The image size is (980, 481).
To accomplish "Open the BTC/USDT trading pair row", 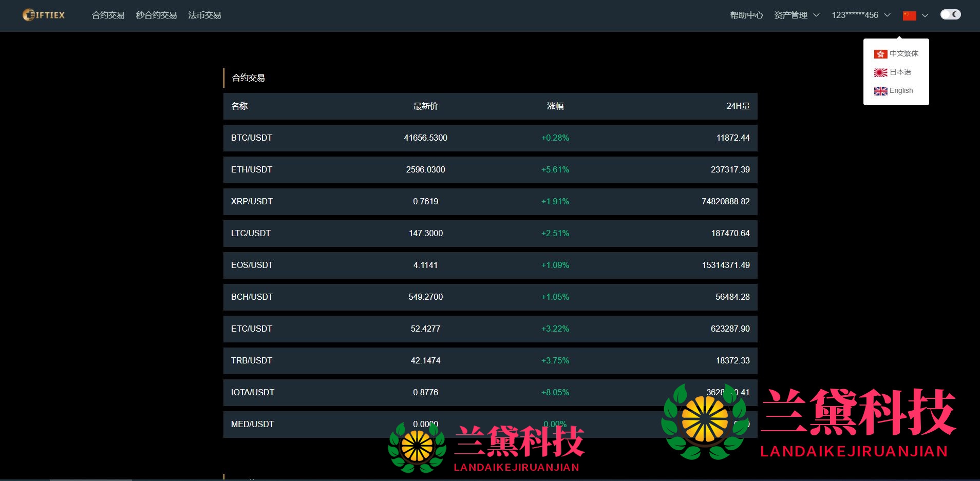I will [252, 138].
